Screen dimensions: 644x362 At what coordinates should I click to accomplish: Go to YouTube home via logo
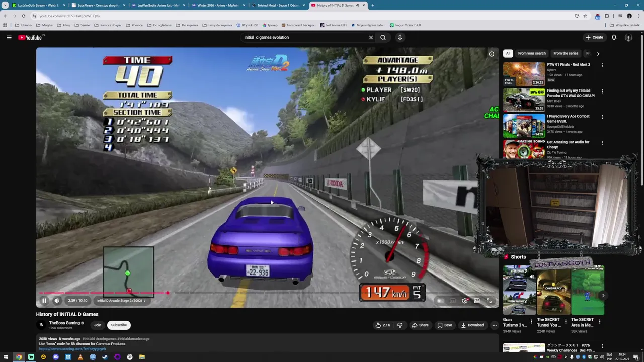(x=30, y=37)
